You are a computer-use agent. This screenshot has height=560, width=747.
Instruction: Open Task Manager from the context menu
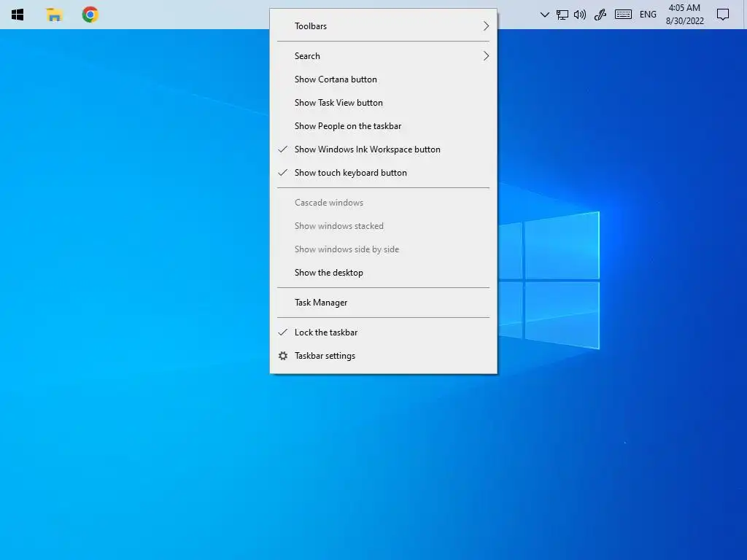(384, 303)
